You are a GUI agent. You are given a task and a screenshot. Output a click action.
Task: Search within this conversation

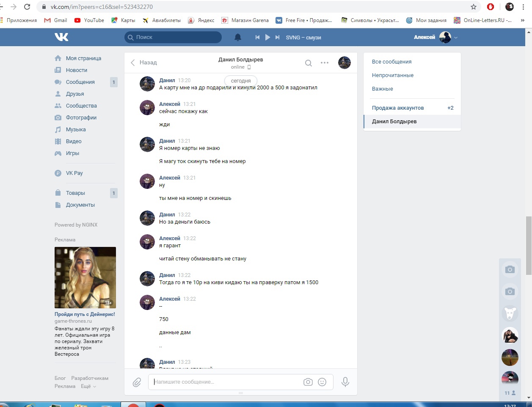tap(309, 63)
